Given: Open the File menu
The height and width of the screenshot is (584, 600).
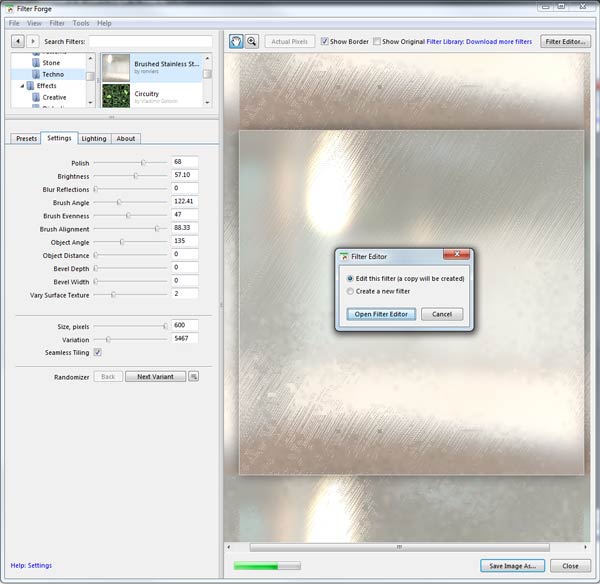Looking at the screenshot, I should tap(14, 23).
